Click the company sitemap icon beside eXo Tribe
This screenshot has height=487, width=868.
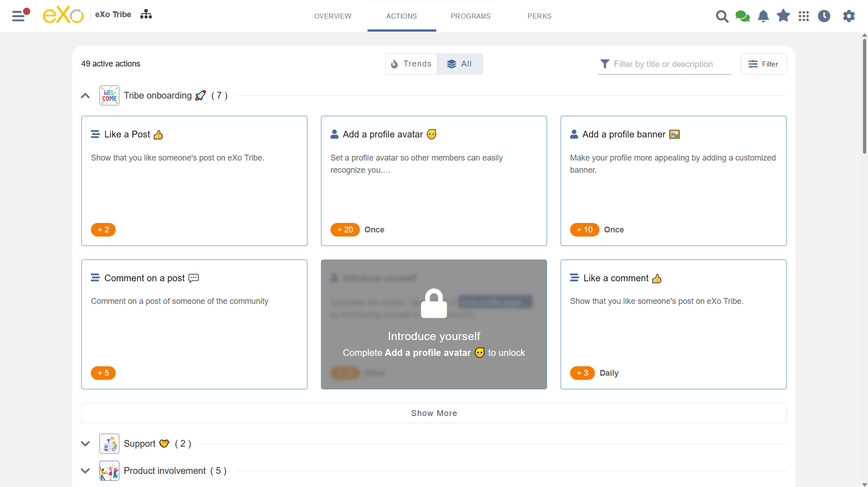146,14
